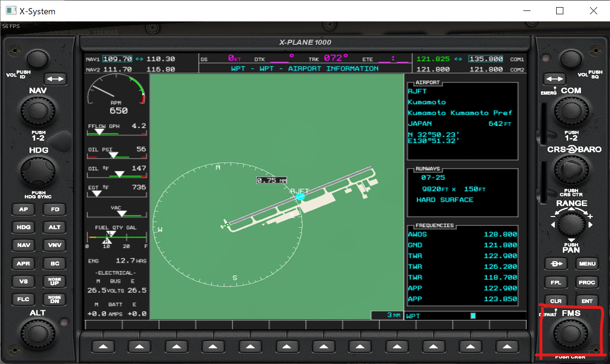Swap NAV frequencies with the left arrow button
610x364 pixels.
pos(55,79)
